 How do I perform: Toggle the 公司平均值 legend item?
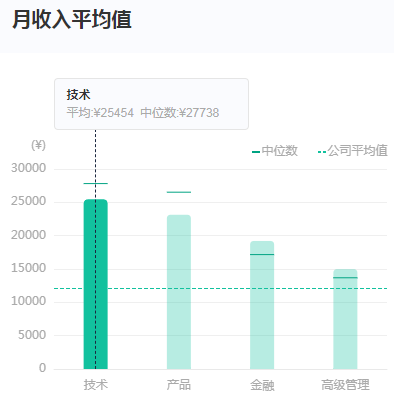pyautogui.click(x=353, y=151)
